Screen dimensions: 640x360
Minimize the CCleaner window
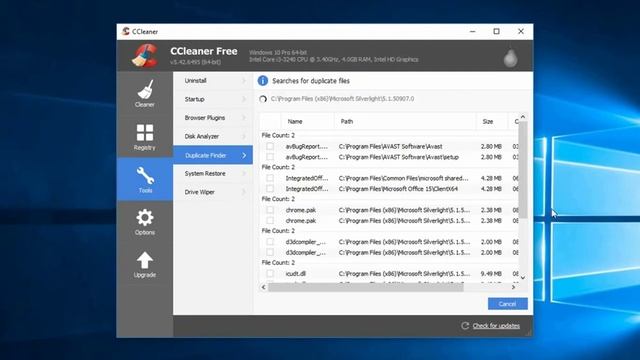473,31
